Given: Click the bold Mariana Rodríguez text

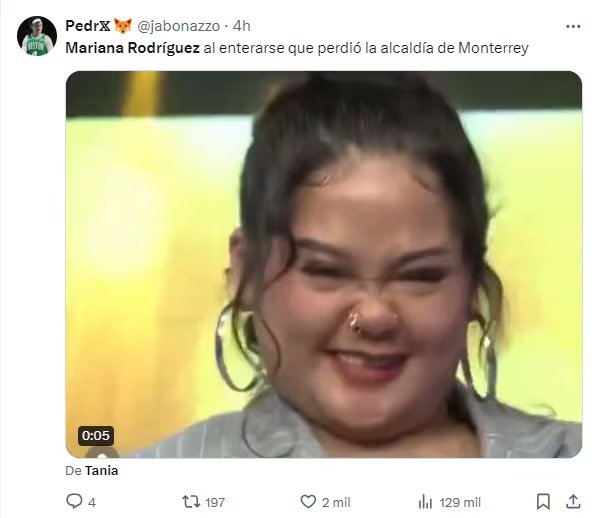Looking at the screenshot, I should point(132,48).
